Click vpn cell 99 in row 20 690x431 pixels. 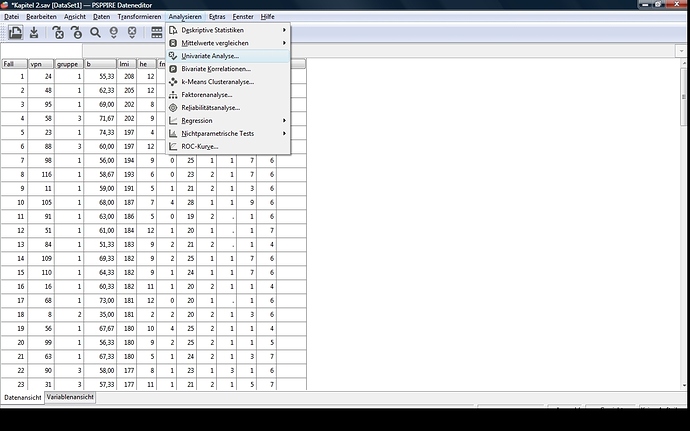coord(41,343)
